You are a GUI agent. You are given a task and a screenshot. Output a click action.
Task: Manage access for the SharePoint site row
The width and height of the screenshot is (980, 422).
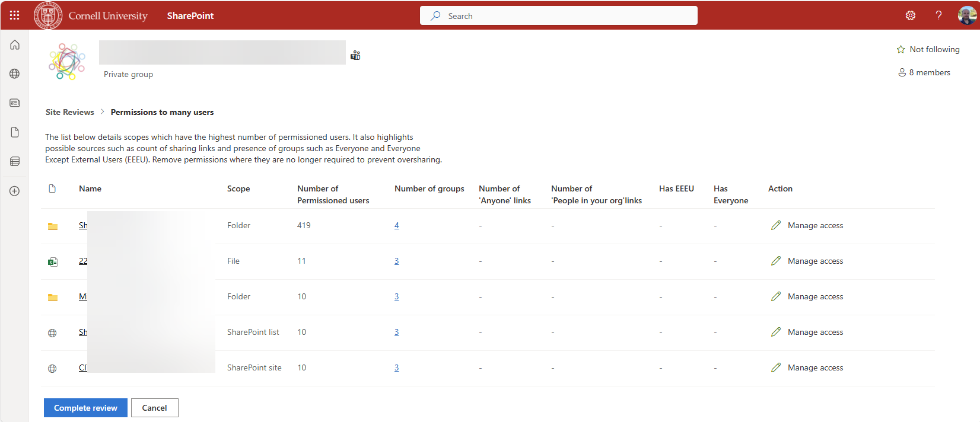pos(807,367)
